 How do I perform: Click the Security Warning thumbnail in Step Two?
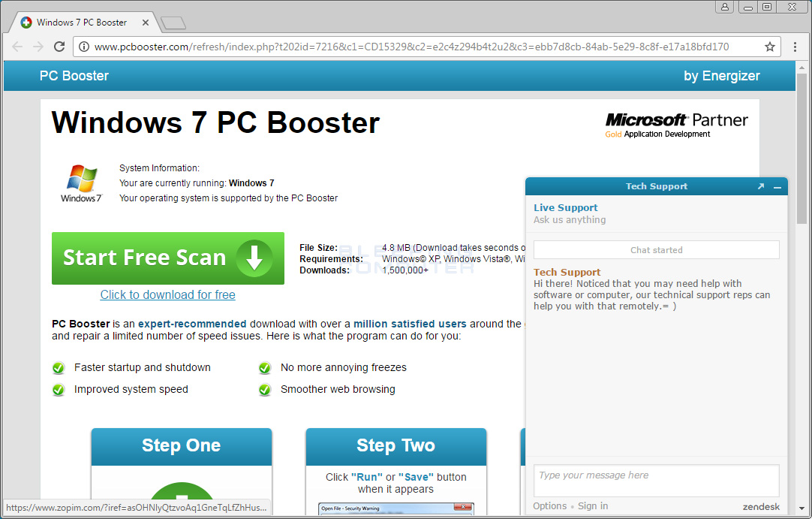[396, 508]
